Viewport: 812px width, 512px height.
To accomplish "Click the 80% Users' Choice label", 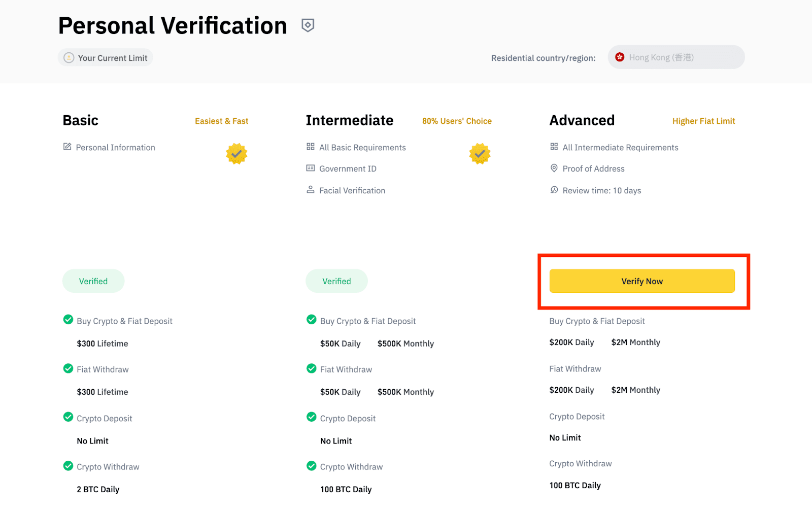I will 457,121.
